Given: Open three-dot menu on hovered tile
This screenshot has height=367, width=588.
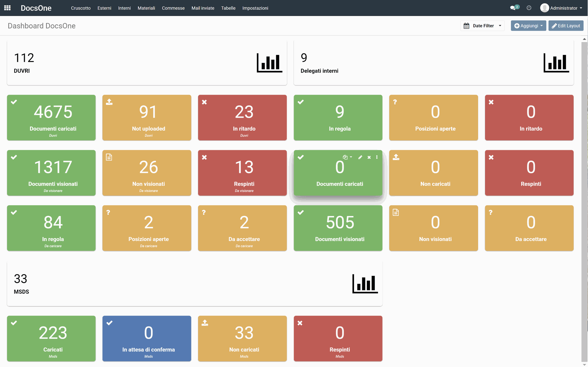Looking at the screenshot, I should click(377, 157).
